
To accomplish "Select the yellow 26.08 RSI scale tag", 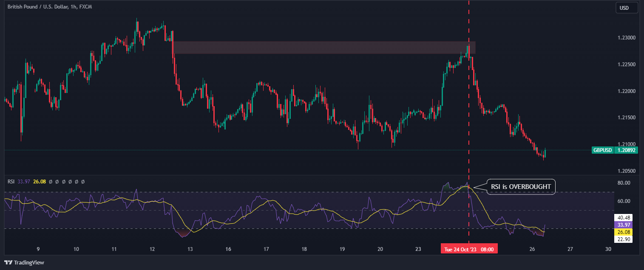I will pyautogui.click(x=624, y=232).
